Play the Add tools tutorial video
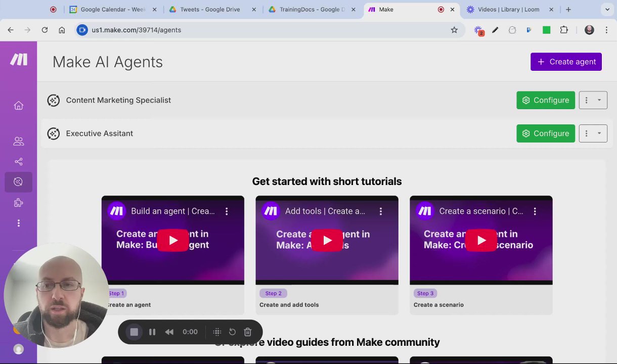Viewport: 617px width, 364px height. (x=327, y=240)
